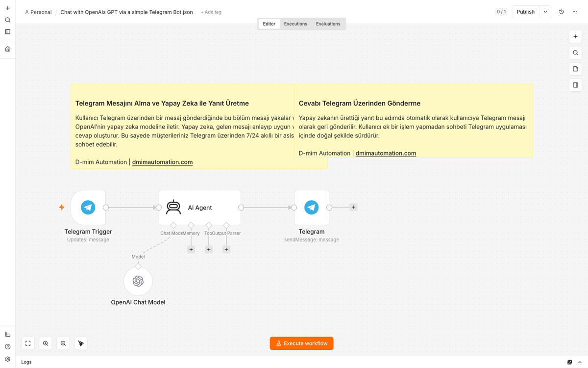
Task: Add an Output Parser sub-node with plus
Action: coord(226,250)
